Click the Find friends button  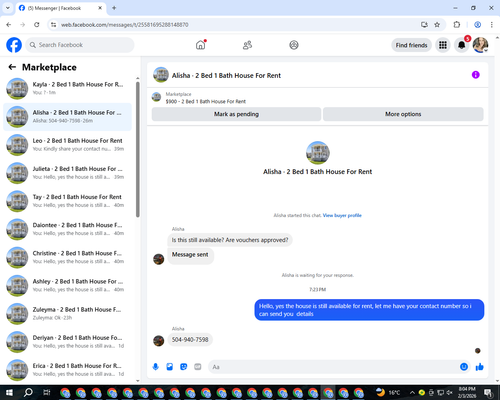pos(411,45)
